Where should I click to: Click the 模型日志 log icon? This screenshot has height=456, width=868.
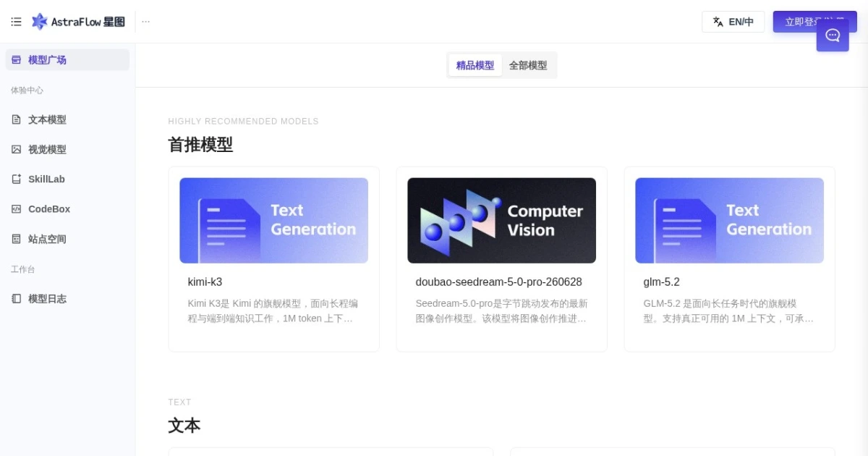click(16, 298)
